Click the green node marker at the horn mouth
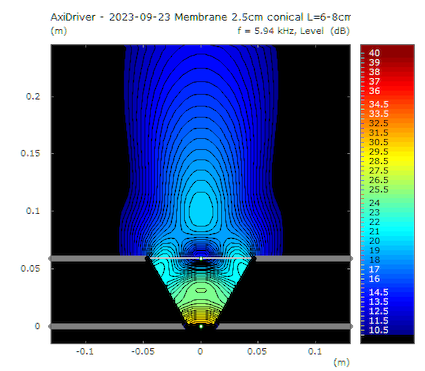 coord(201,258)
